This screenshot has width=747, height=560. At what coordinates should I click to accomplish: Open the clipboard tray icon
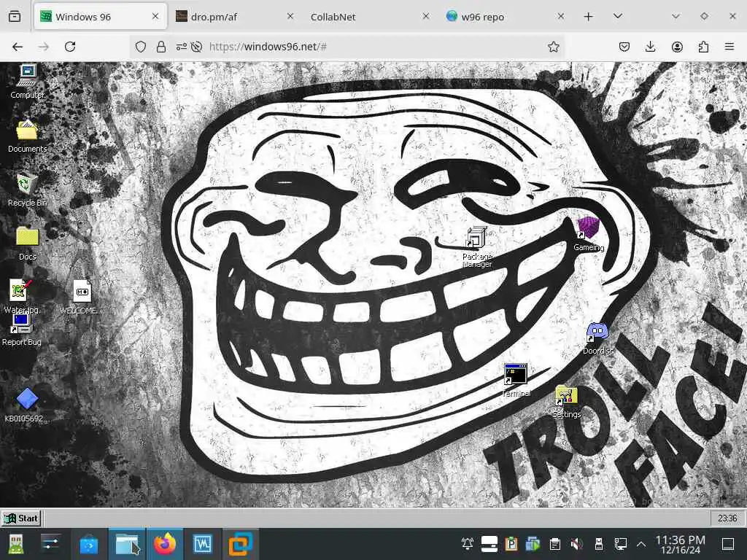pos(554,543)
